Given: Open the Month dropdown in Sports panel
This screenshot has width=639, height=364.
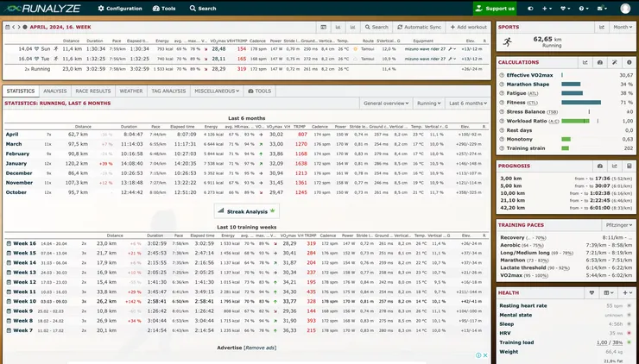Looking at the screenshot, I should coord(621,27).
